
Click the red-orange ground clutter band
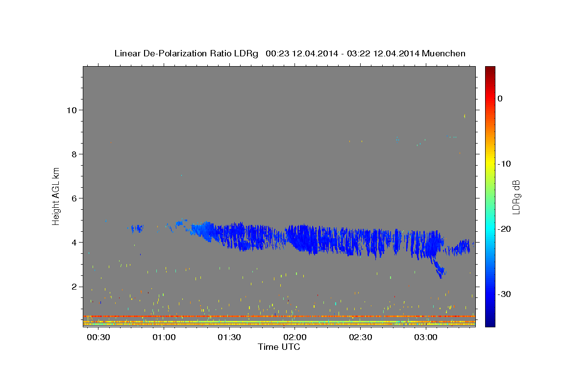pyautogui.click(x=279, y=317)
